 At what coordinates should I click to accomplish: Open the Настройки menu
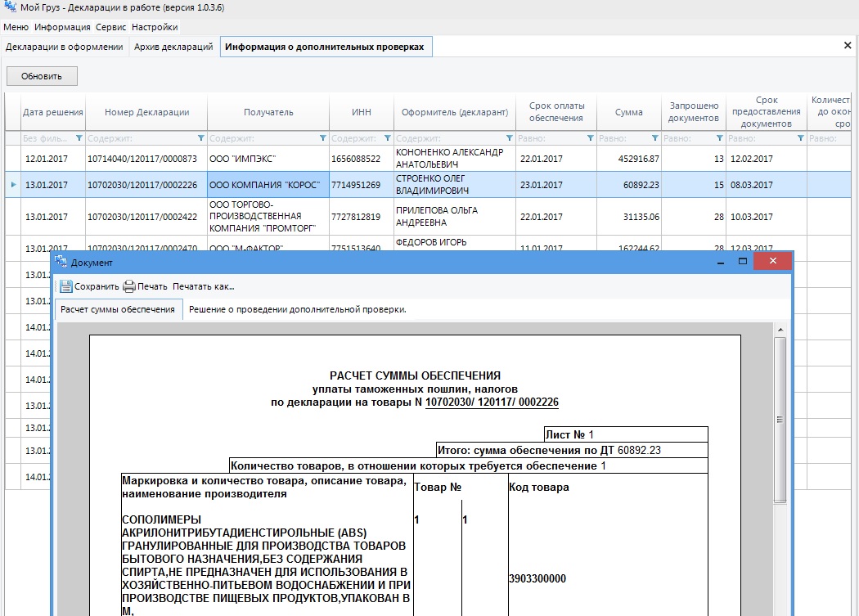155,27
